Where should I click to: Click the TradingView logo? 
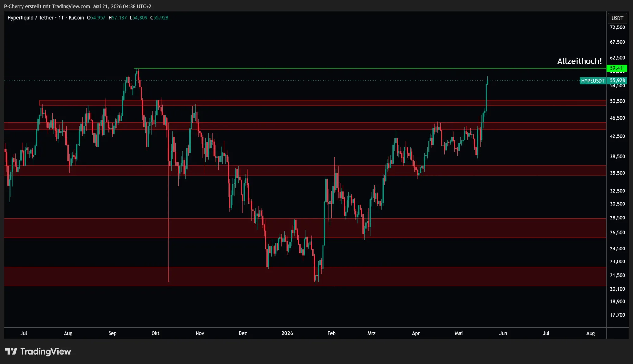click(x=38, y=351)
